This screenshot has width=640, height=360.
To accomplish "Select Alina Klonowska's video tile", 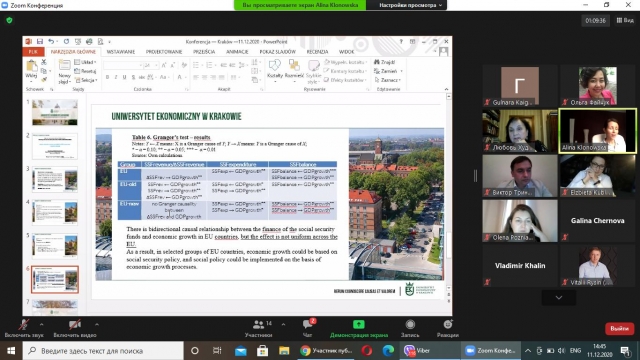I will point(598,131).
